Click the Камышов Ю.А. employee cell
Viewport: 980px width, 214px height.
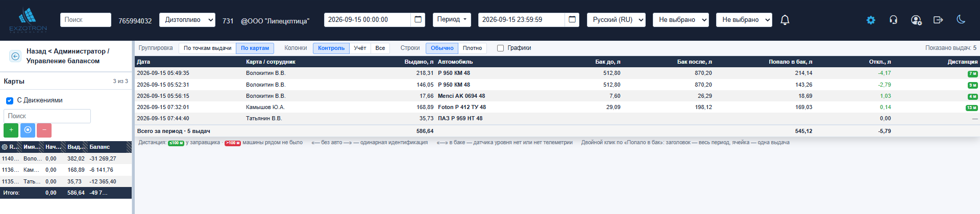coord(265,107)
